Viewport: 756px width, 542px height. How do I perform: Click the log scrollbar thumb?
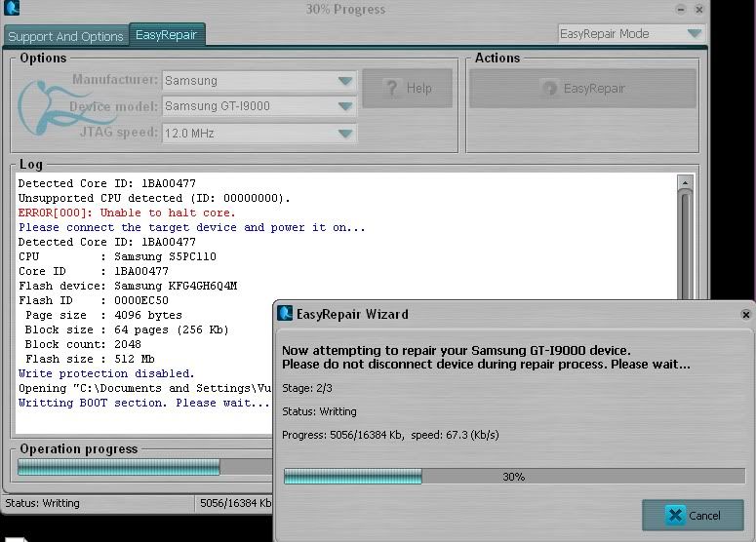pyautogui.click(x=685, y=246)
